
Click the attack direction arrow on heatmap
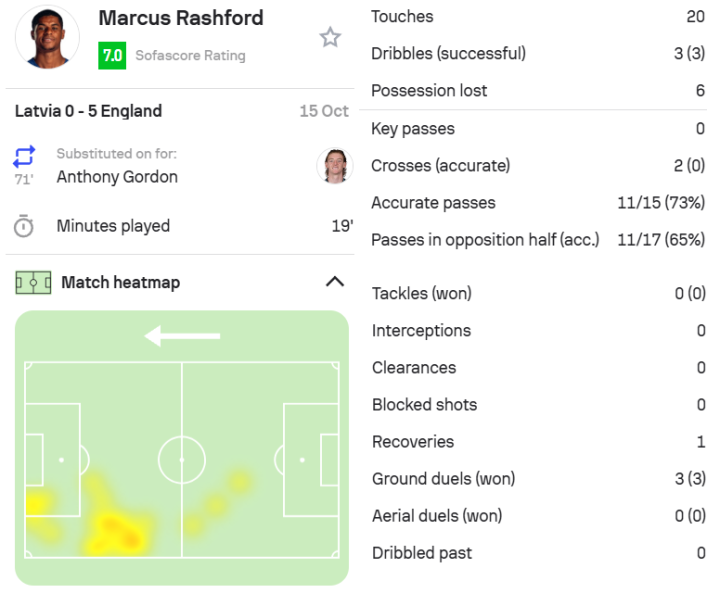182,336
